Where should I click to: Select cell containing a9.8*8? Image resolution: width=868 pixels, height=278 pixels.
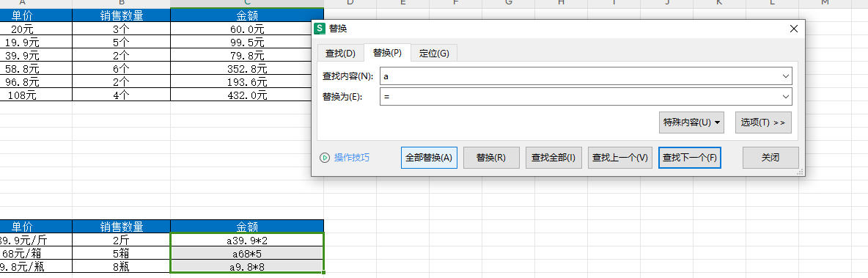(247, 266)
